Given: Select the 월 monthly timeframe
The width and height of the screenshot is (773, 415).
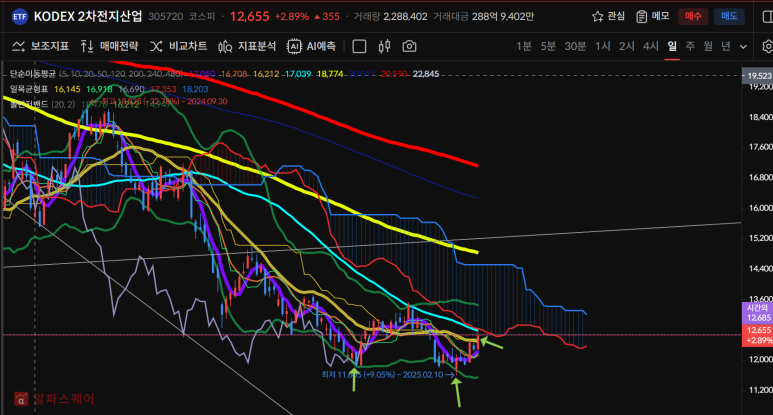Looking at the screenshot, I should (x=708, y=46).
